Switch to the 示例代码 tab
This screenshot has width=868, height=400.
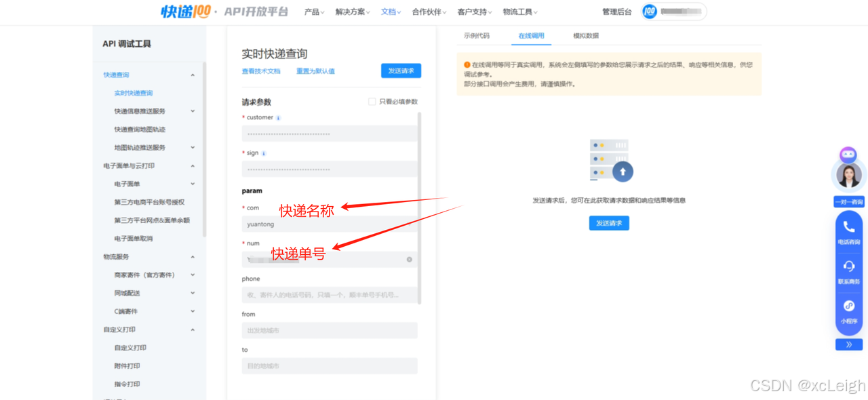point(476,36)
